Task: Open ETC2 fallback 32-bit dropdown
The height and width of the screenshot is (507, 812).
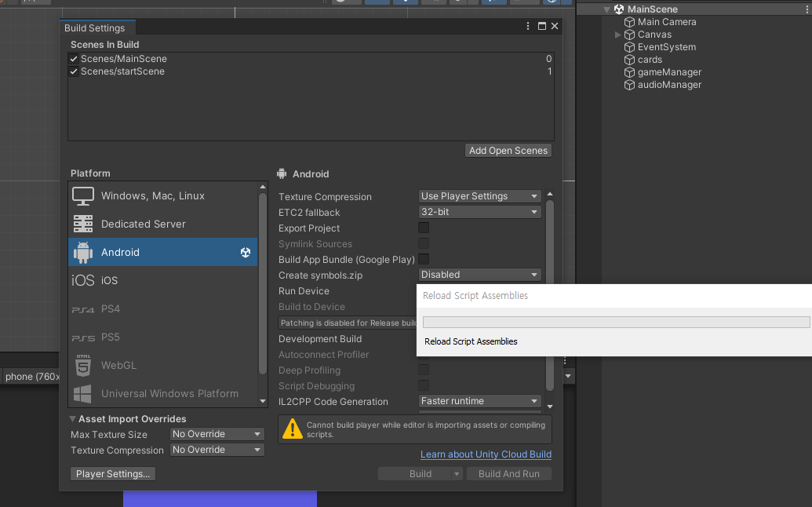Action: 479,212
